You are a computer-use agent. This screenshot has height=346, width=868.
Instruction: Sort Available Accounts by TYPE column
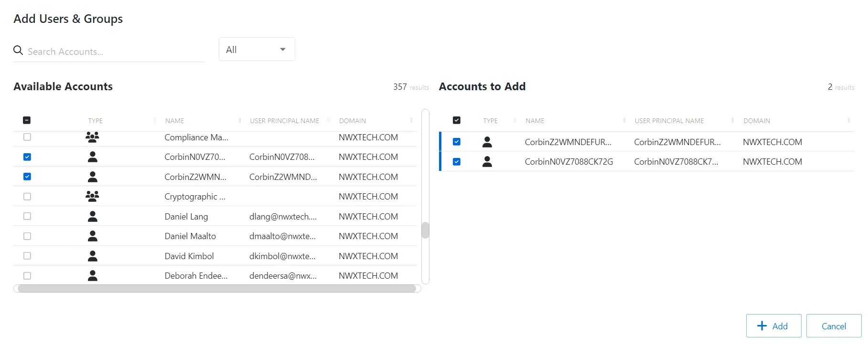95,121
